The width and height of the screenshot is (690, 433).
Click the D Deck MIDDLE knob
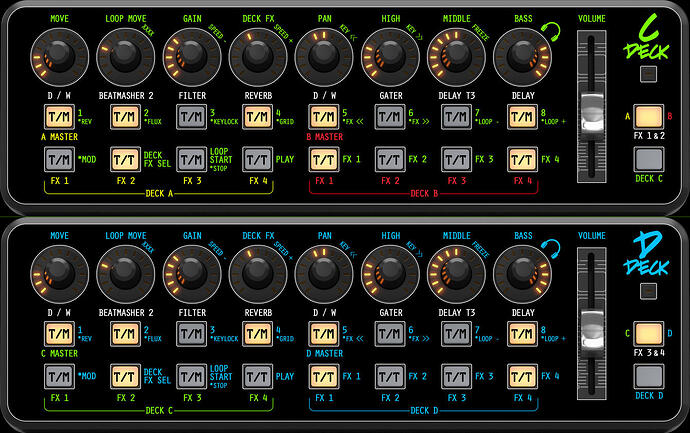pyautogui.click(x=456, y=274)
